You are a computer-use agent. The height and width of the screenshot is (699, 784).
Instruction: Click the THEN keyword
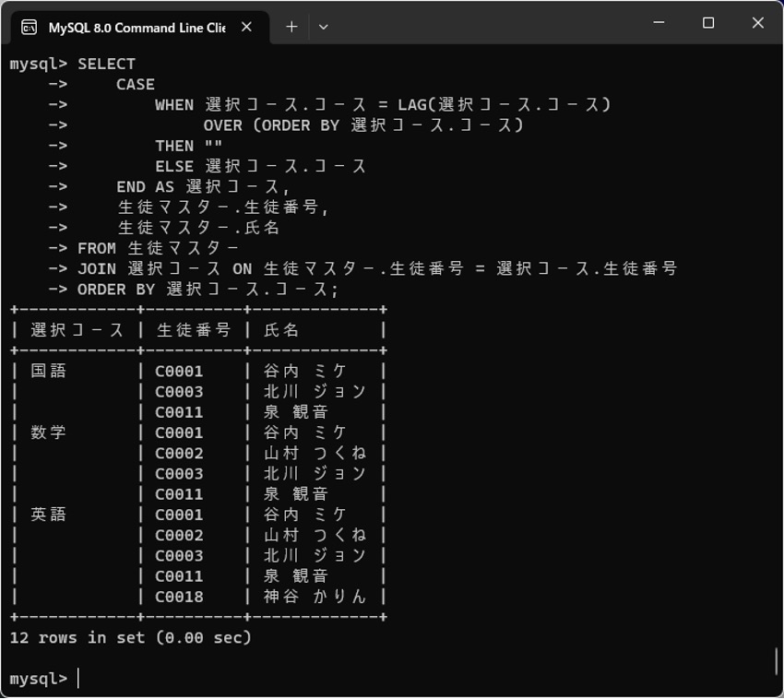tap(174, 146)
